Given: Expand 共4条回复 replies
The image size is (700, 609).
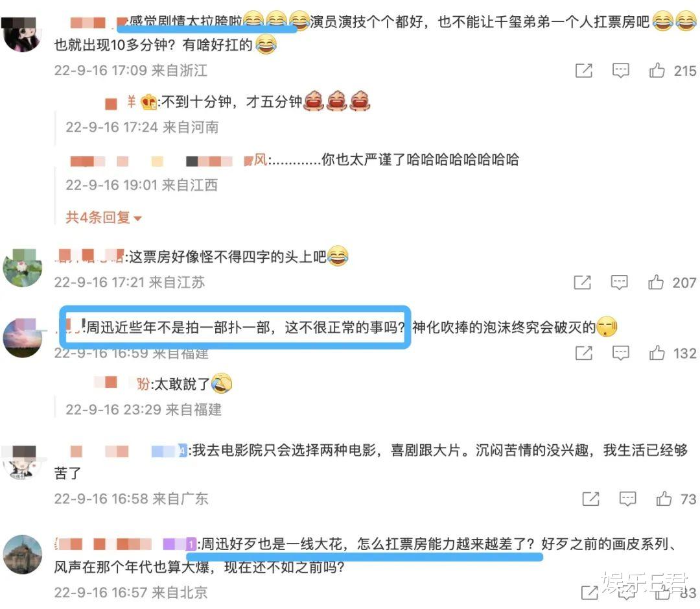Looking at the screenshot, I should 104,218.
